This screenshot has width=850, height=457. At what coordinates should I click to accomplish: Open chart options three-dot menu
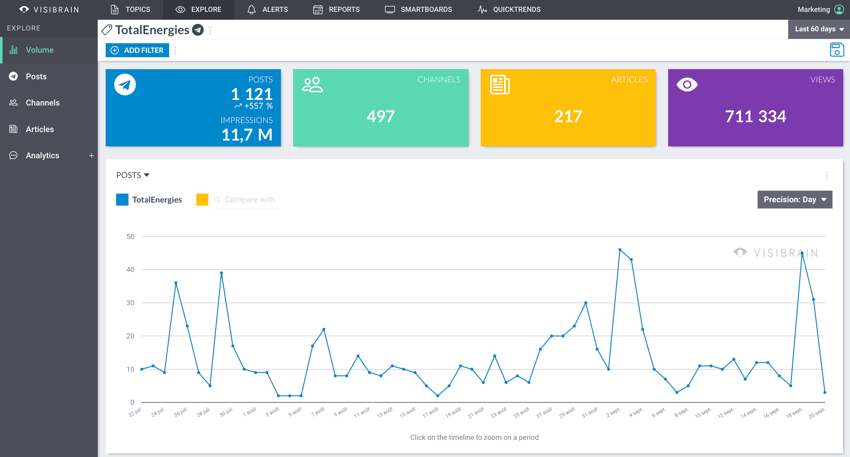pyautogui.click(x=826, y=176)
